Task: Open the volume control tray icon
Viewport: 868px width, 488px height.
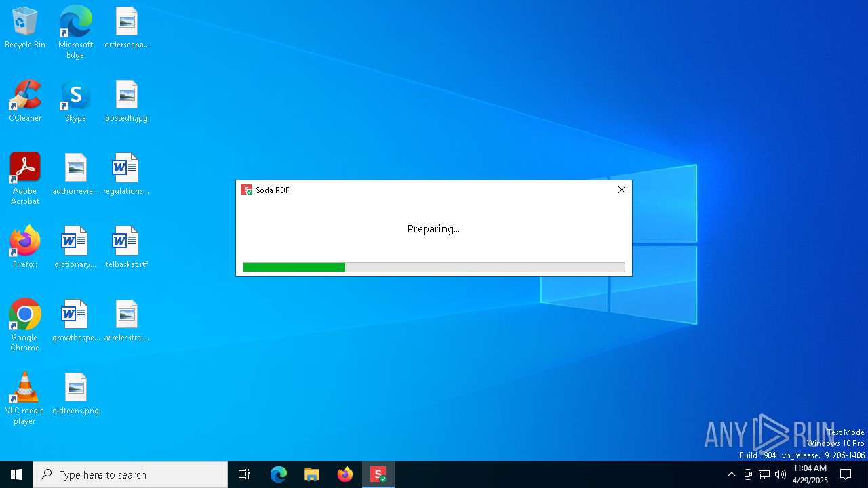Action: [781, 474]
